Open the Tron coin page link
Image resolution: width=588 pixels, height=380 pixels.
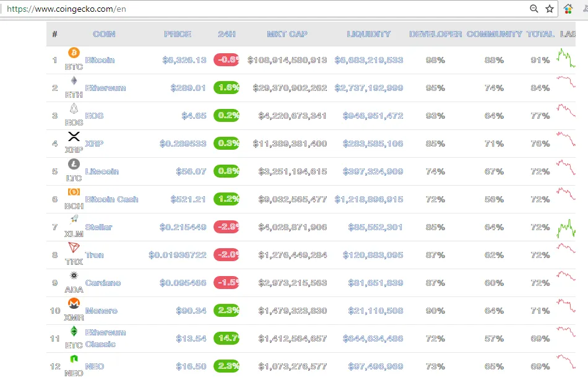94,255
